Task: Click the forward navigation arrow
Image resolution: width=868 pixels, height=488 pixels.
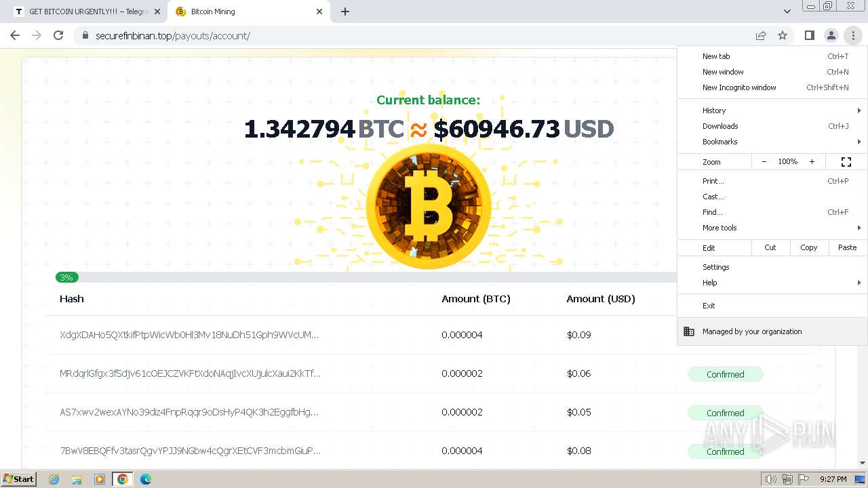Action: (37, 35)
